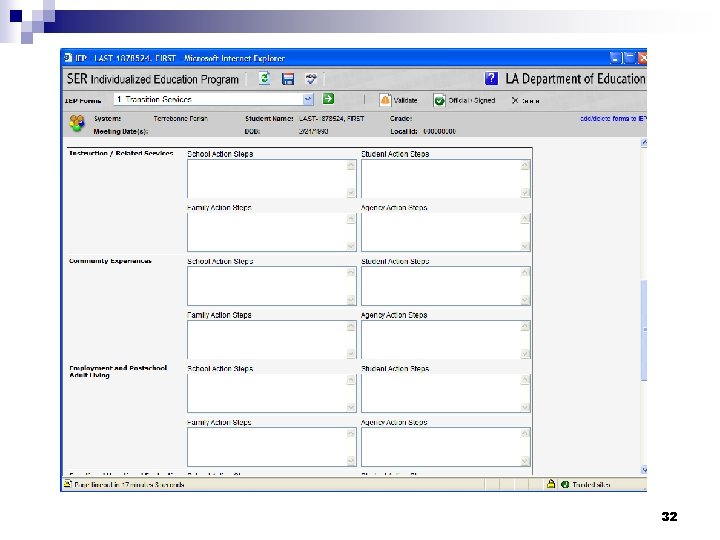Click the padlock icon in the status bar
Screen dimensions: 720x540
click(x=551, y=484)
